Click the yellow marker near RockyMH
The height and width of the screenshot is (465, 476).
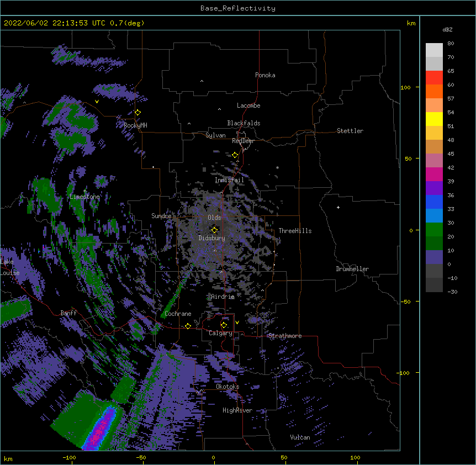click(137, 113)
